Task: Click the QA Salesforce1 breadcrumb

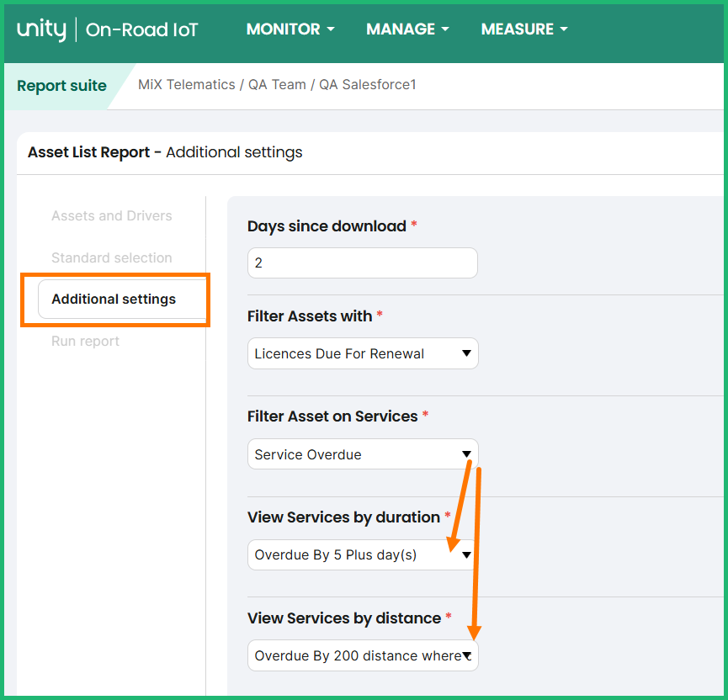Action: [x=367, y=84]
